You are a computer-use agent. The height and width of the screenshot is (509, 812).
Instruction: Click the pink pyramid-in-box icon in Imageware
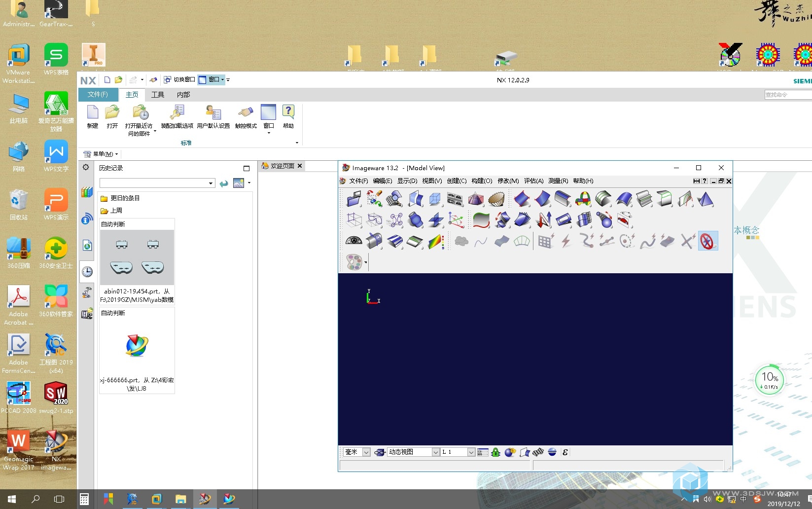tap(476, 199)
